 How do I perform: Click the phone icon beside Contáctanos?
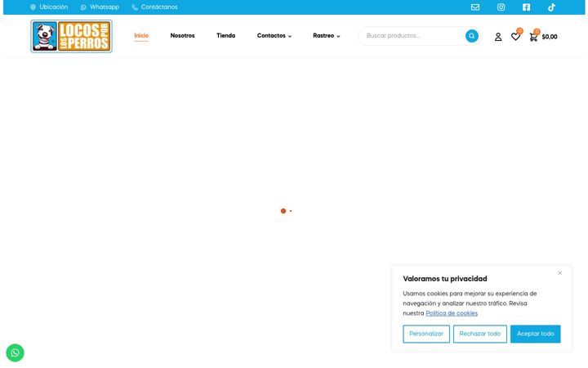click(135, 7)
